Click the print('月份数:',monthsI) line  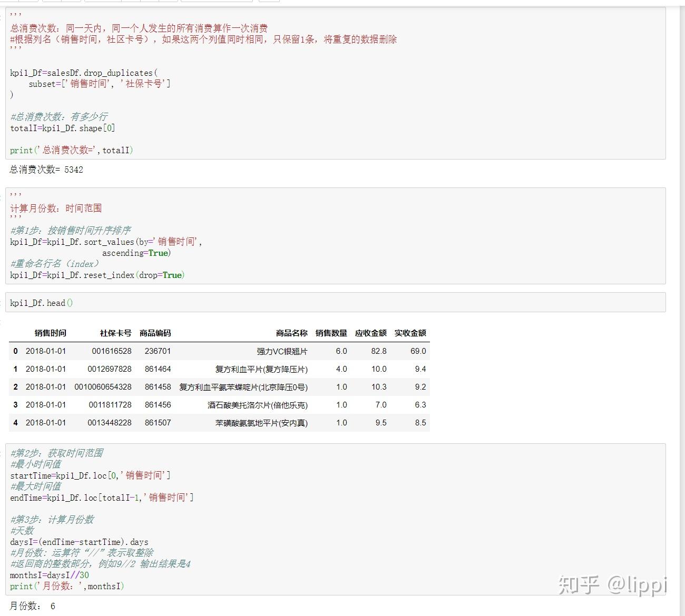pyautogui.click(x=67, y=586)
